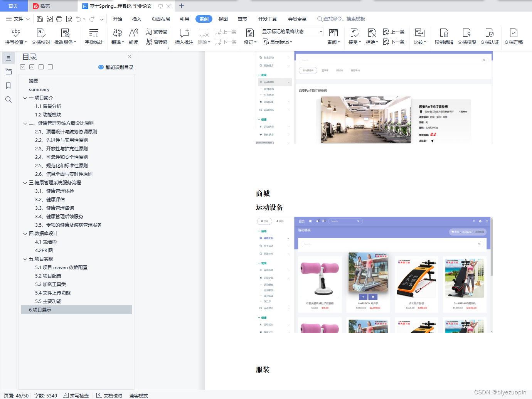Collapse the 三.健康管理系统服务流程 node
This screenshot has width=532, height=399.
[25, 183]
